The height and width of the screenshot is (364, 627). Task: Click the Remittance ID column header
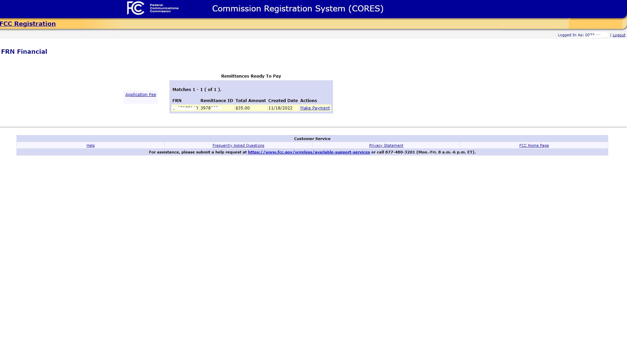(x=217, y=101)
